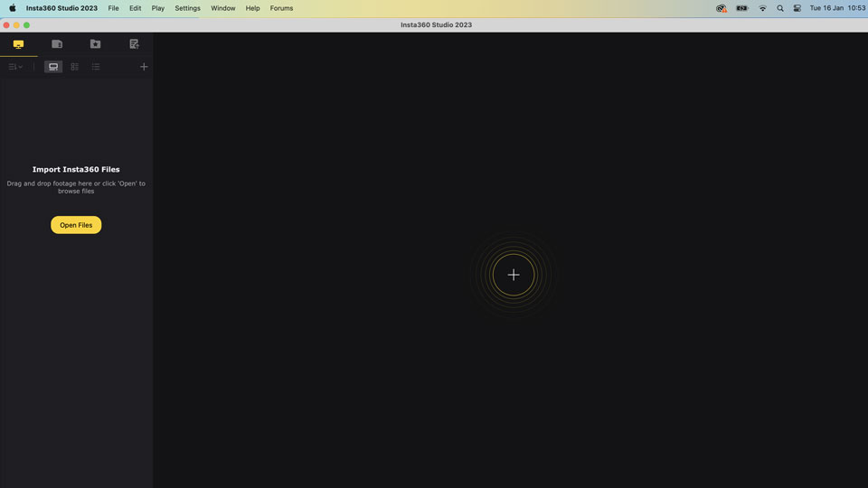This screenshot has height=488, width=868.
Task: Switch to list view
Action: (x=96, y=67)
